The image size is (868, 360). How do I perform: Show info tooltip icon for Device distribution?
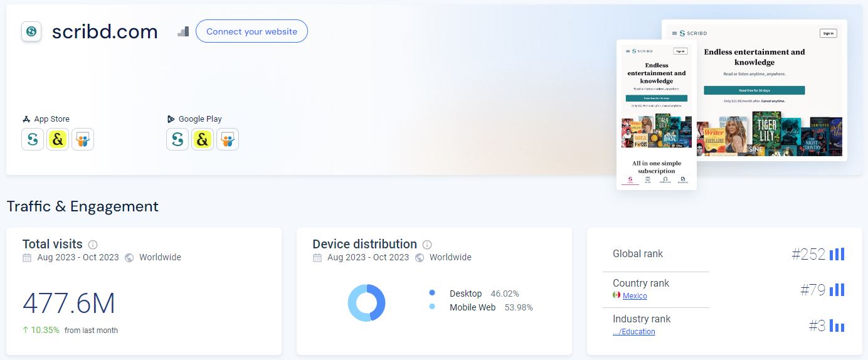click(x=427, y=245)
